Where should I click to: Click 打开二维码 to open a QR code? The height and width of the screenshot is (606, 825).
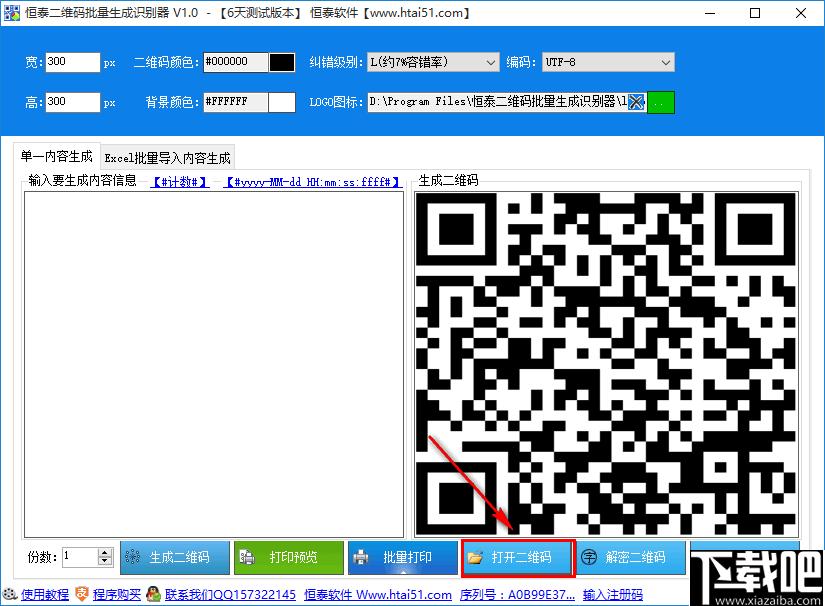click(518, 558)
